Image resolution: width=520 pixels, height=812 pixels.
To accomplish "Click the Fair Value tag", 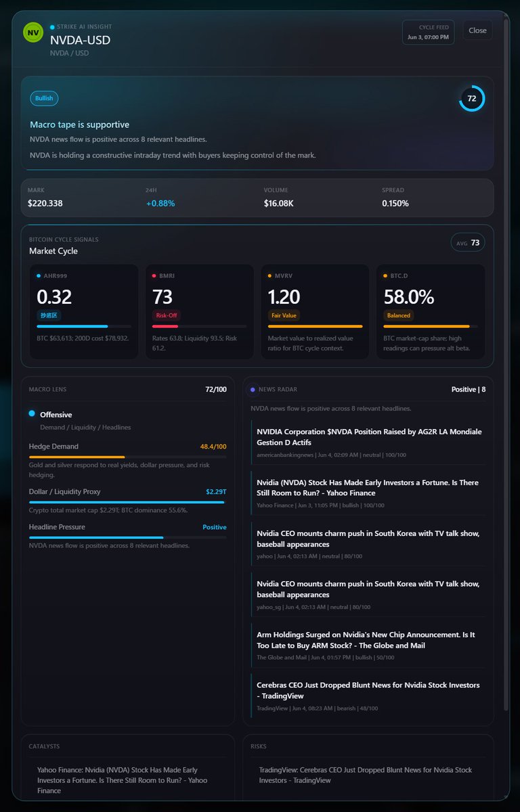I will click(284, 315).
